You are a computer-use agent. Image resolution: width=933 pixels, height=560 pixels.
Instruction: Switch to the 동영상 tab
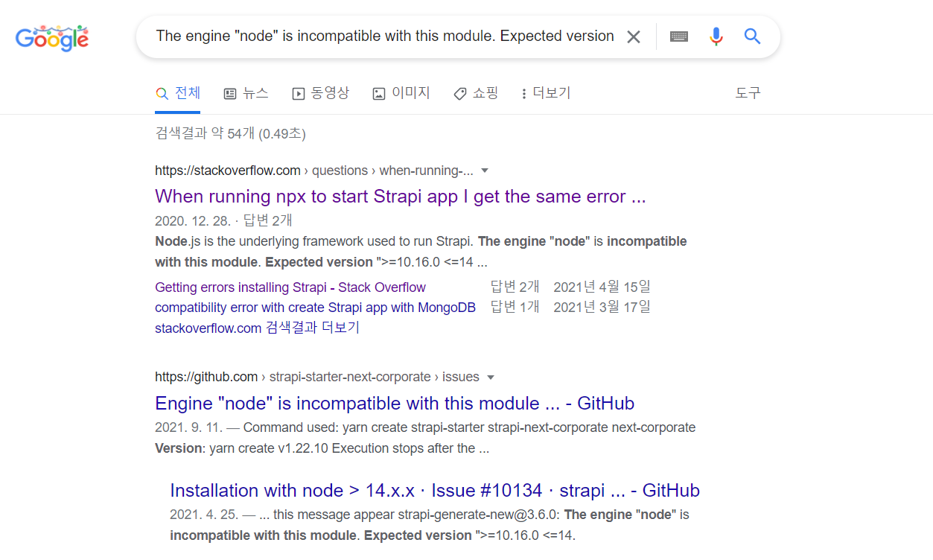pos(320,93)
